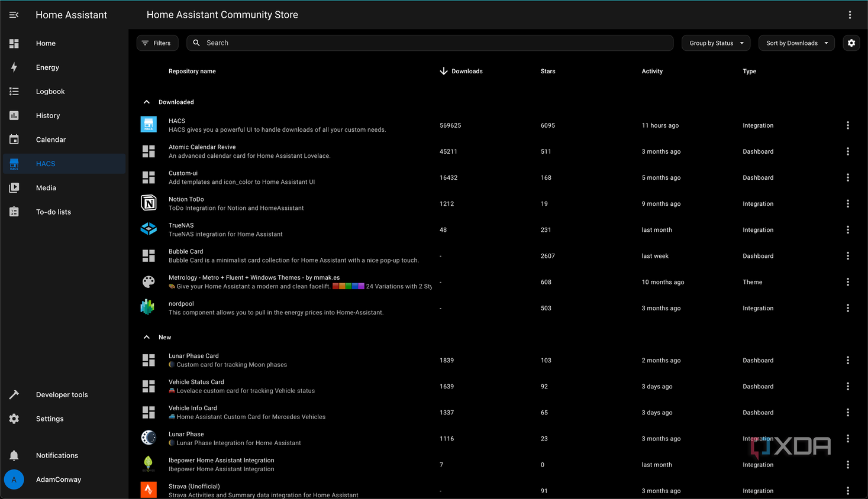Click the Notifications bell icon
Image resolution: width=868 pixels, height=499 pixels.
click(14, 455)
